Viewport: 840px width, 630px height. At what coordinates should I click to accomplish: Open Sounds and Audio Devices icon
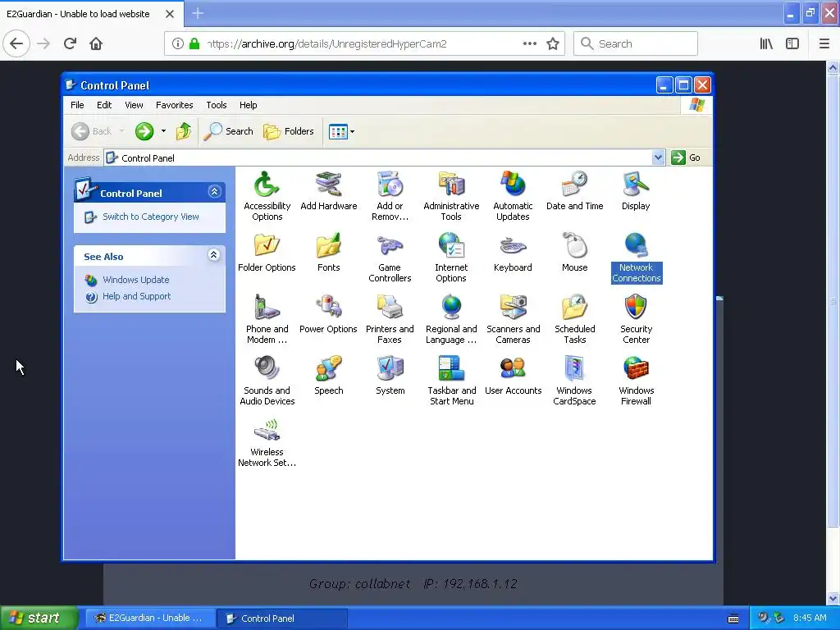pos(267,381)
